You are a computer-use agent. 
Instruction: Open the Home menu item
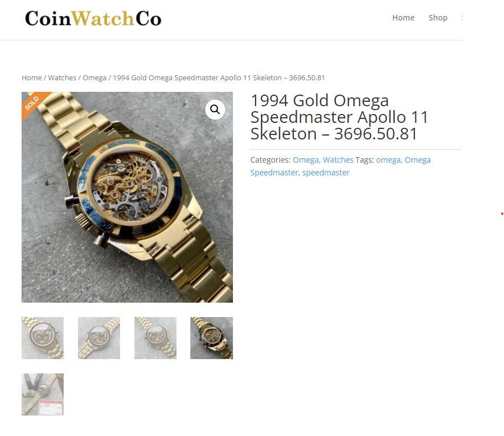[403, 18]
